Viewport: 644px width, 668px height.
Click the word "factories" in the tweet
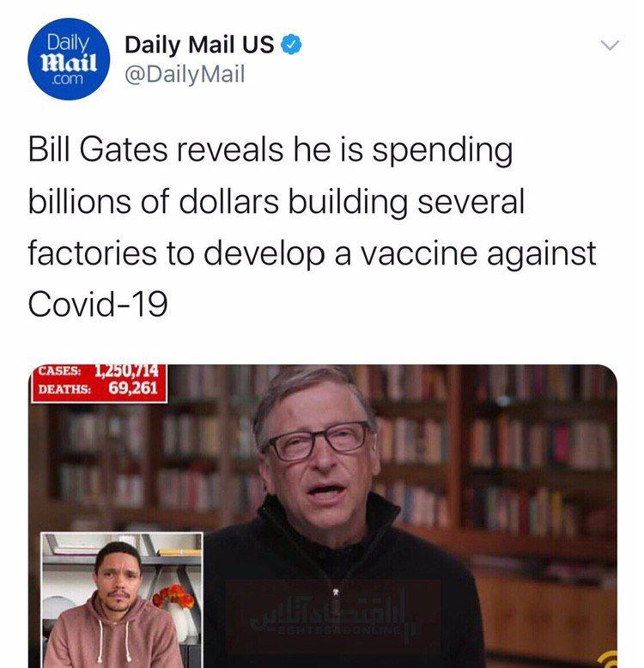[93, 252]
